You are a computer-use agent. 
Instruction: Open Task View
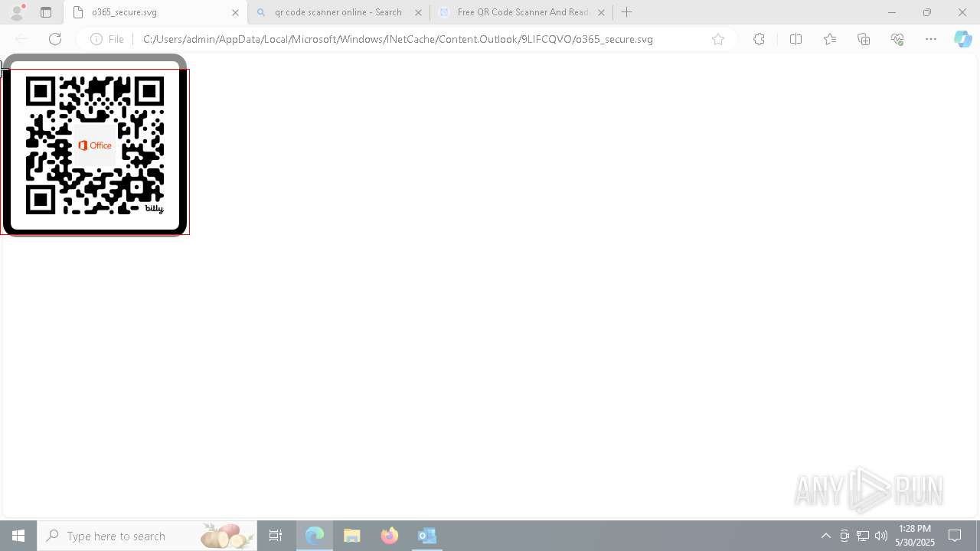tap(276, 536)
